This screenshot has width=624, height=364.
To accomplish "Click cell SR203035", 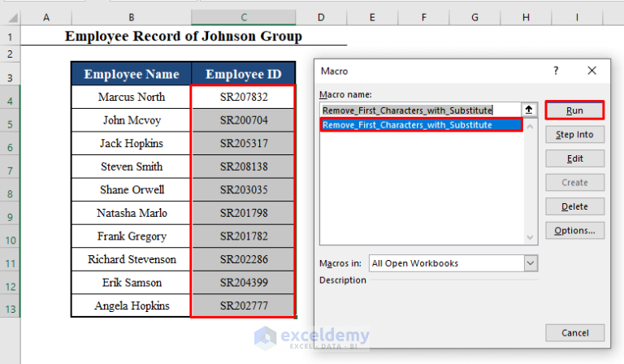I will coord(244,190).
